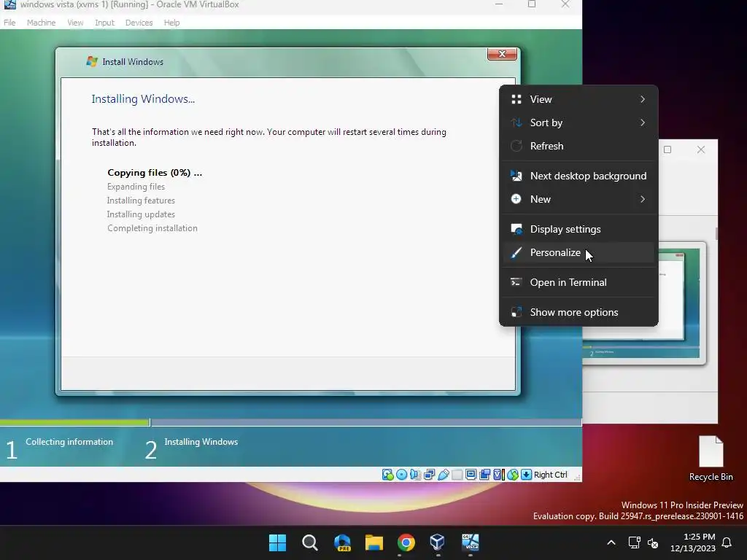Show hidden tray icons with the chevron

(611, 542)
